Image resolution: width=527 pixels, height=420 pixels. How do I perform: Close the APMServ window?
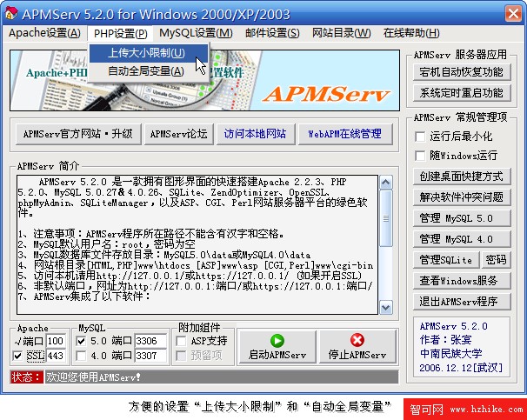pyautogui.click(x=513, y=14)
